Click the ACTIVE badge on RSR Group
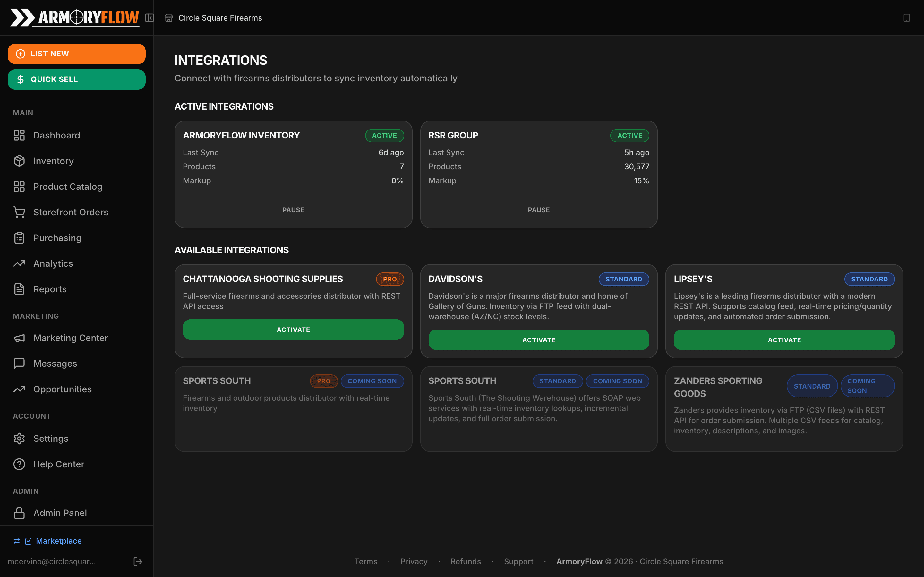The width and height of the screenshot is (924, 577). coord(629,136)
